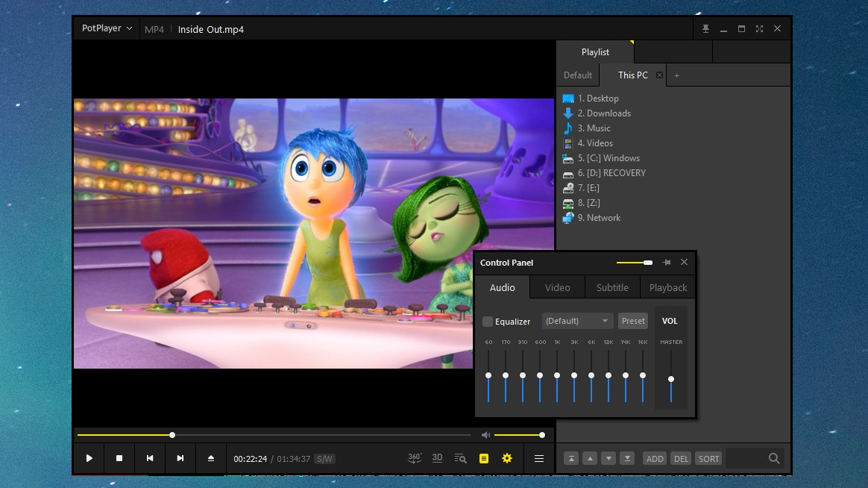Move playlist item down one
Viewport: 868px width, 488px height.
click(x=608, y=459)
